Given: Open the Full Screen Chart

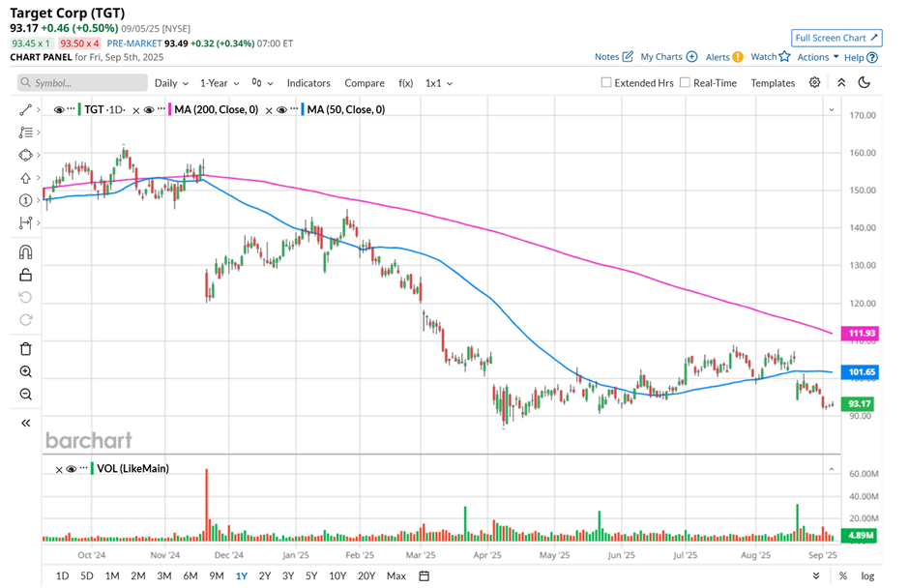Looking at the screenshot, I should coord(836,38).
